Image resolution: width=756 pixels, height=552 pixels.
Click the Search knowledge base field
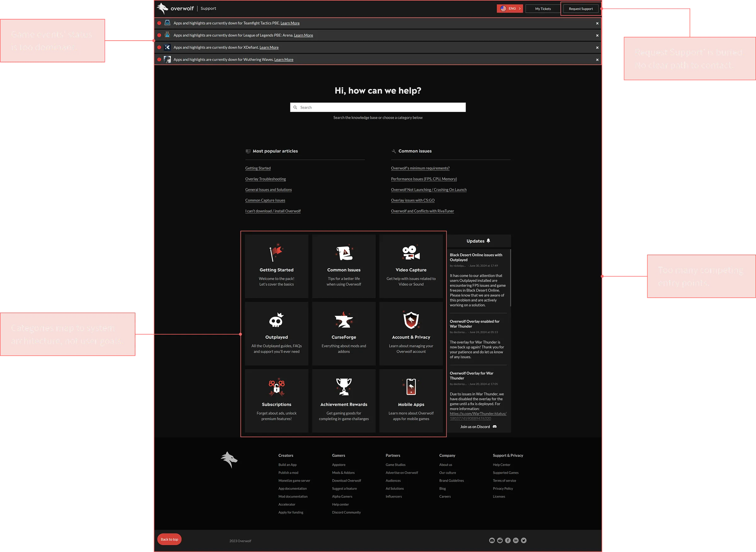click(378, 107)
